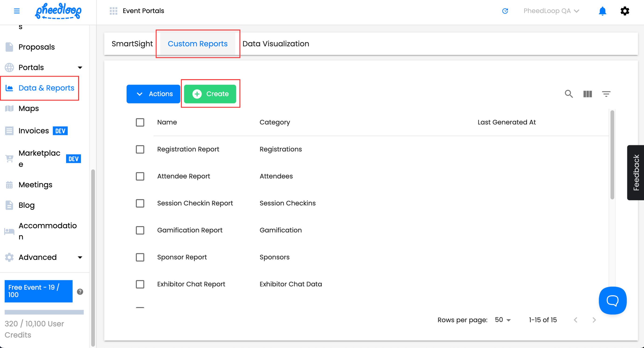
Task: Open the app grid launcher icon
Action: tap(113, 11)
